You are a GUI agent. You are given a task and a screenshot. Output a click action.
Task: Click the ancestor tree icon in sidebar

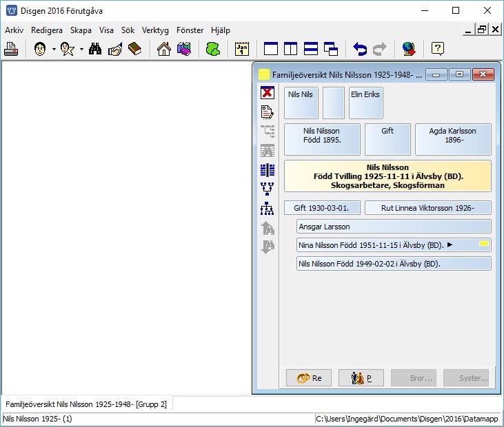tap(267, 189)
